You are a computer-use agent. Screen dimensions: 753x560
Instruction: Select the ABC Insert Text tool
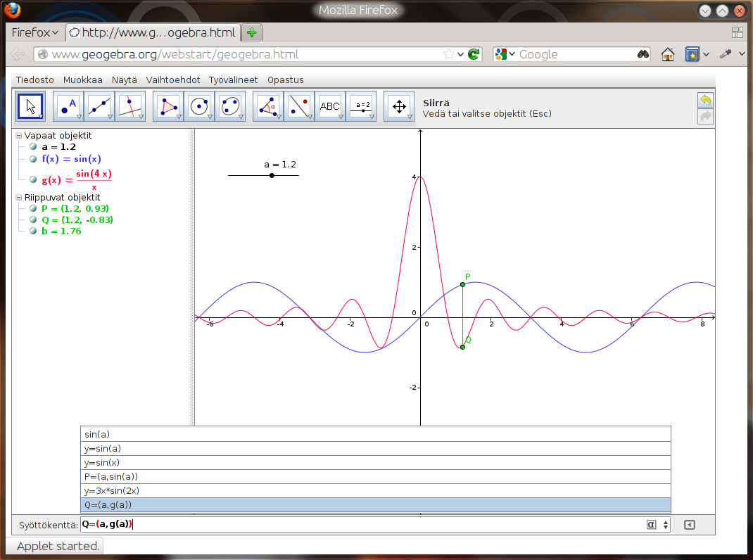pos(330,106)
